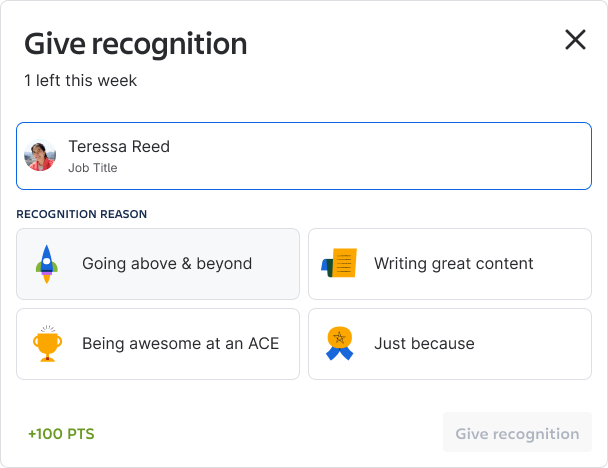608x468 pixels.
Task: Click the Job Title subtitle text
Action: tap(93, 168)
